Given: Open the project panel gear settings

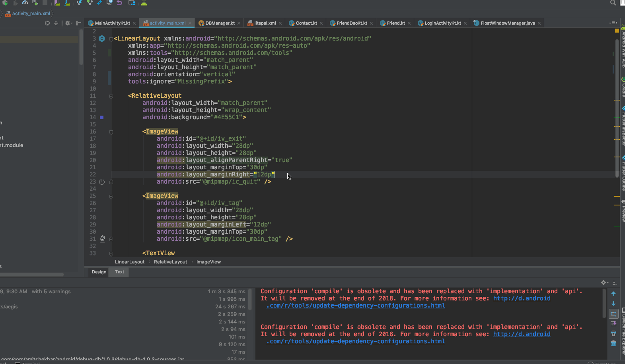Looking at the screenshot, I should click(69, 23).
